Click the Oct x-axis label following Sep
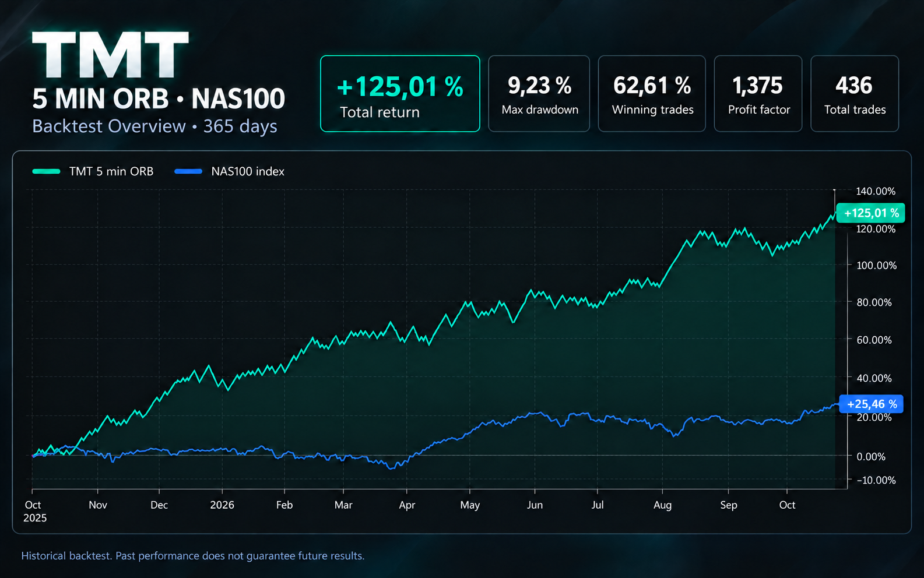Viewport: 924px width, 578px height. pyautogui.click(x=787, y=505)
